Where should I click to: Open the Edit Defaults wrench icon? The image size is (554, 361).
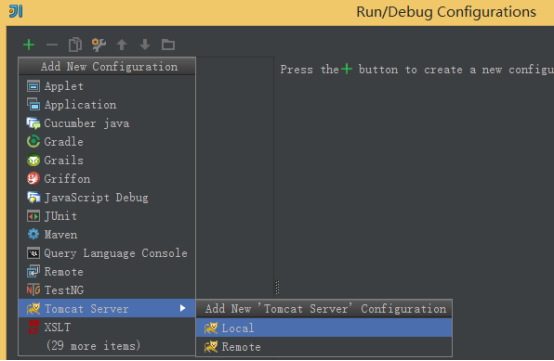pyautogui.click(x=99, y=45)
